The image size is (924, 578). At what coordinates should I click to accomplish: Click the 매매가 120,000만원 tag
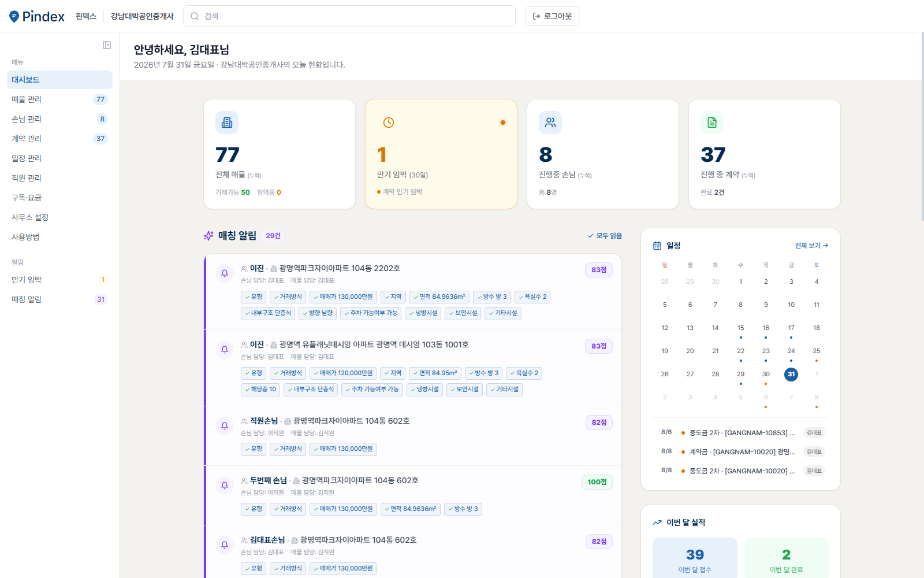343,373
